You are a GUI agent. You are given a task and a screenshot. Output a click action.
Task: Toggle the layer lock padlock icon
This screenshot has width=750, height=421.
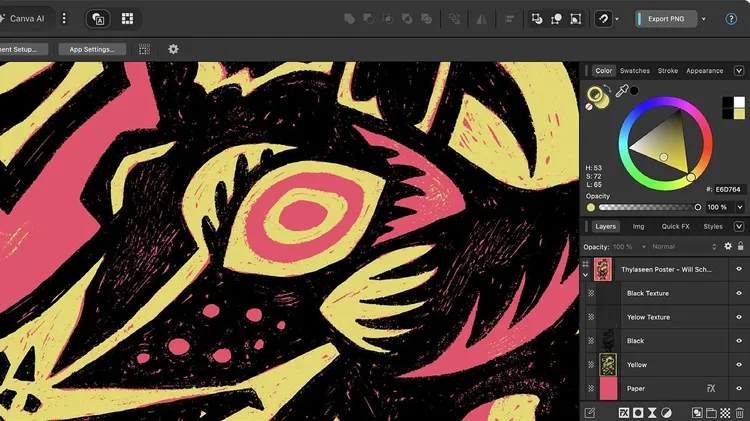click(x=741, y=246)
